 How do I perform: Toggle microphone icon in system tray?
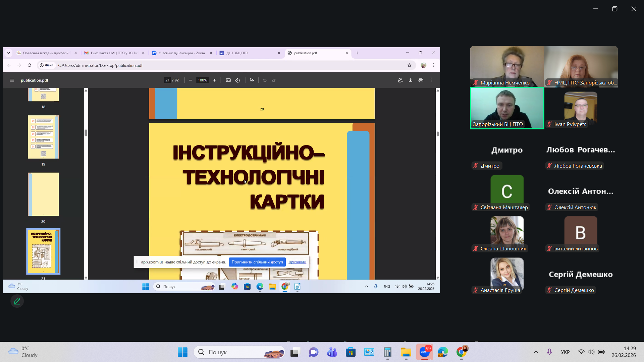pos(549,352)
